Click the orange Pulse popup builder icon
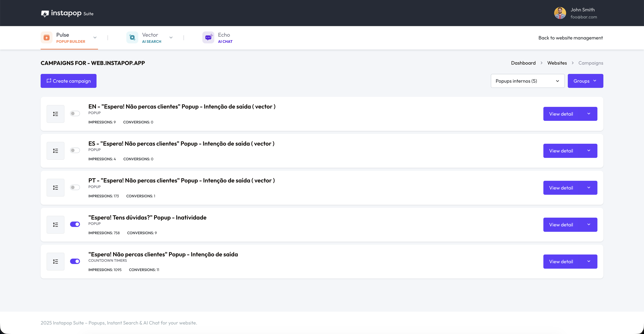 pos(47,37)
